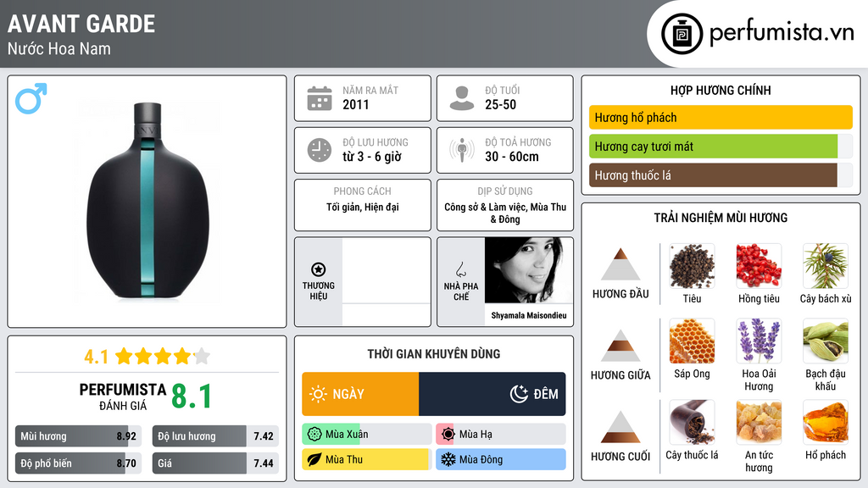Click the Độ phổ biến 8.70 score bar
Viewport: 868px width, 488px height.
pyautogui.click(x=78, y=463)
